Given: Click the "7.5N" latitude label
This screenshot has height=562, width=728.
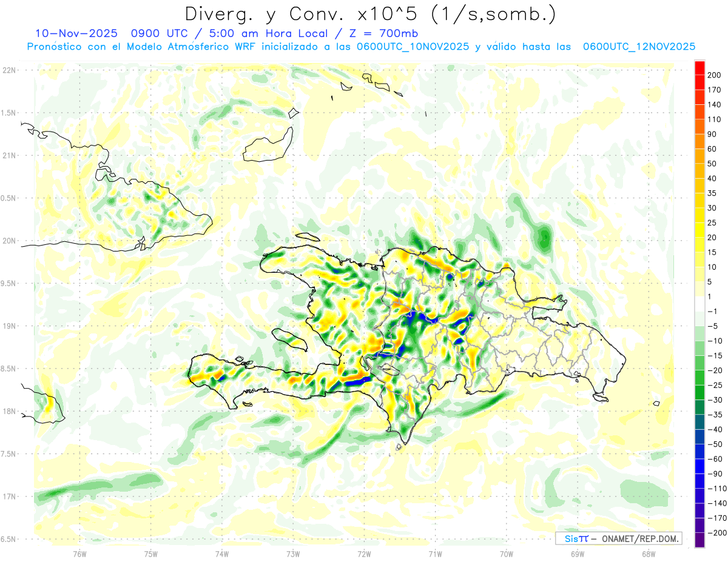Looking at the screenshot, I should pyautogui.click(x=9, y=454).
